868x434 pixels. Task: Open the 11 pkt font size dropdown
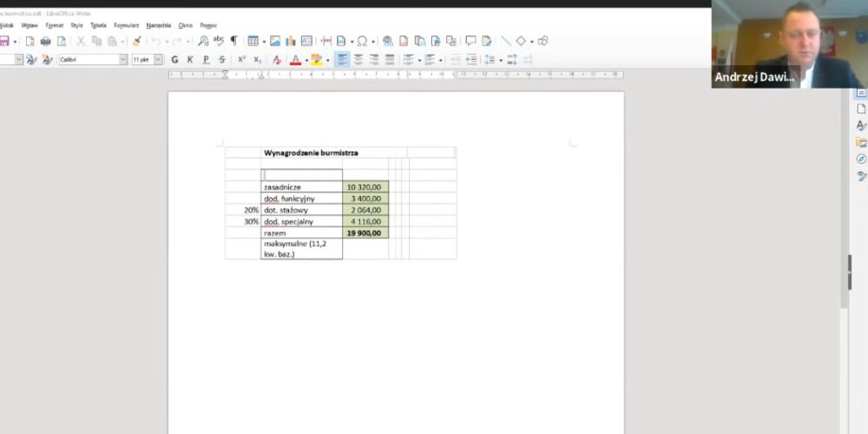159,60
